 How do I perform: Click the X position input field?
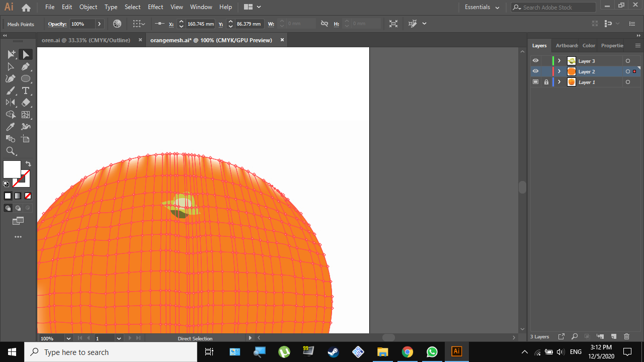pos(200,24)
